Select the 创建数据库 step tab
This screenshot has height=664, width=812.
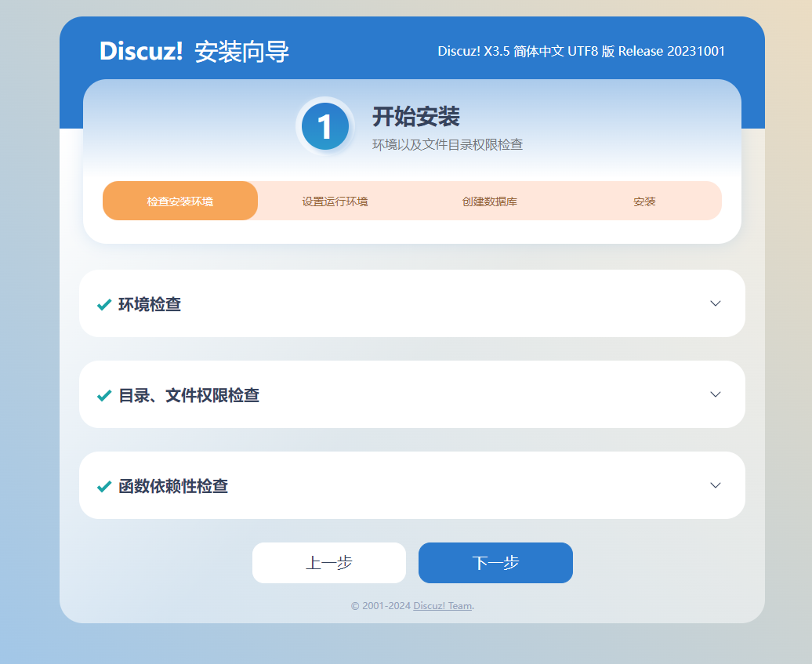click(x=489, y=201)
